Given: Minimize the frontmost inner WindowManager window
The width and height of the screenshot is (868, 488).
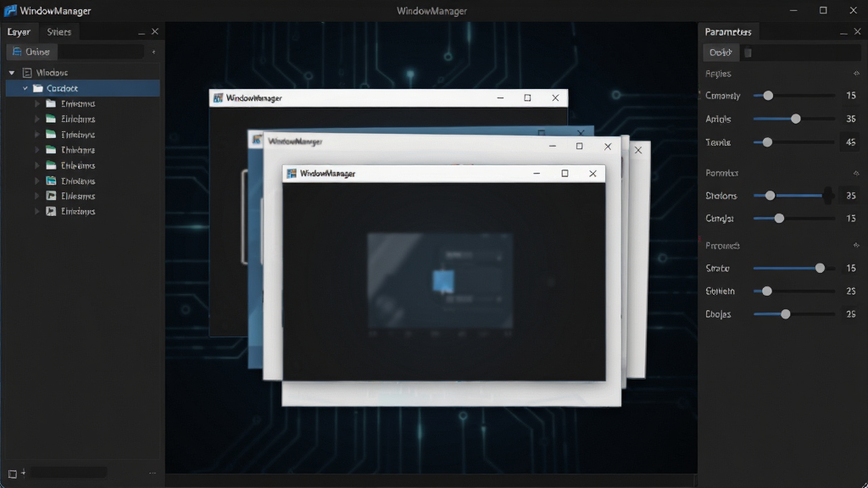Looking at the screenshot, I should [x=537, y=173].
